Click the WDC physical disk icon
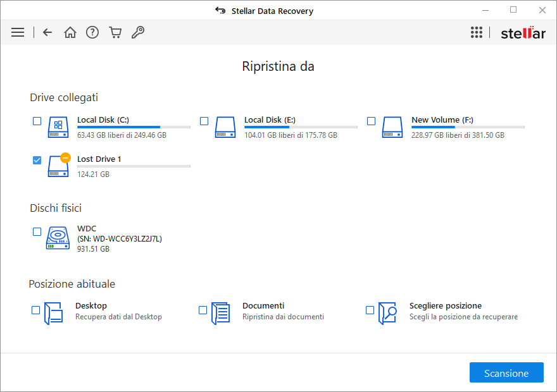This screenshot has width=557, height=392. click(58, 239)
